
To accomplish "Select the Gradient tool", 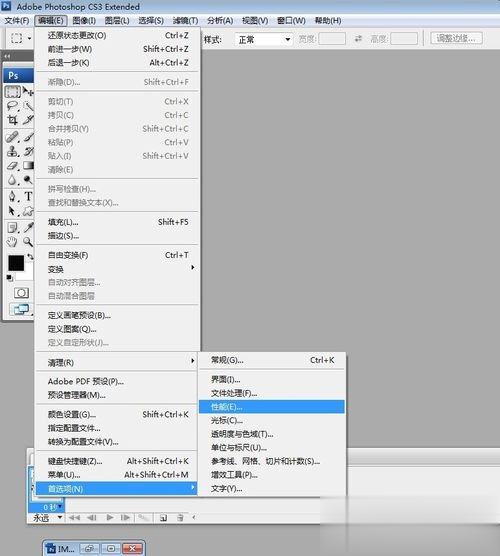I will 28,166.
